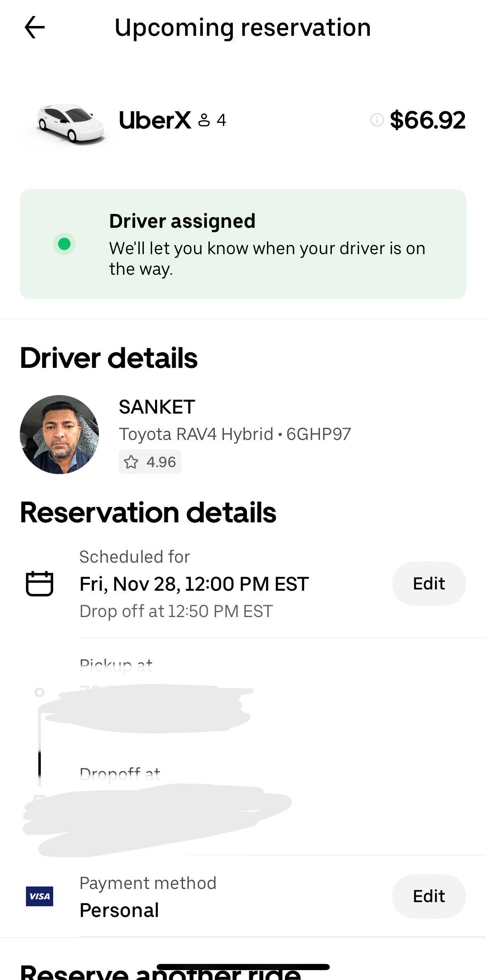This screenshot has width=486, height=980.
Task: Click the Toyota RAV4 Hybrid vehicle text
Action: pyautogui.click(x=196, y=434)
